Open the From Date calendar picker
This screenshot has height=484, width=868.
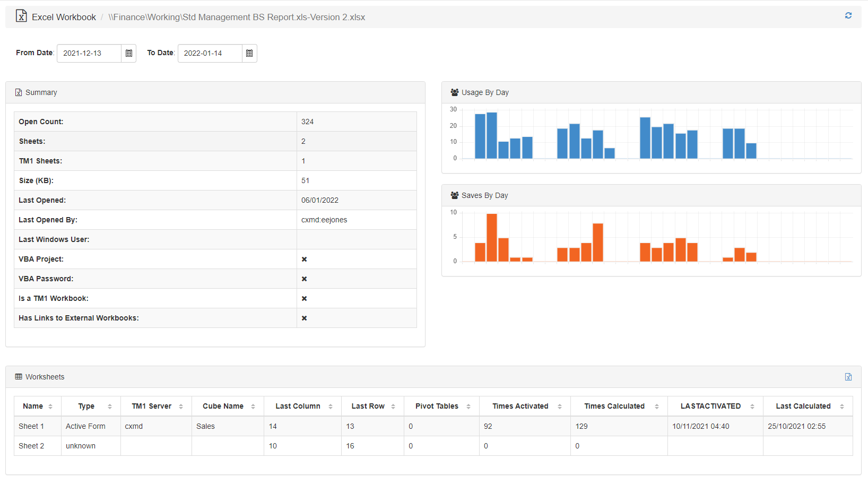[129, 53]
